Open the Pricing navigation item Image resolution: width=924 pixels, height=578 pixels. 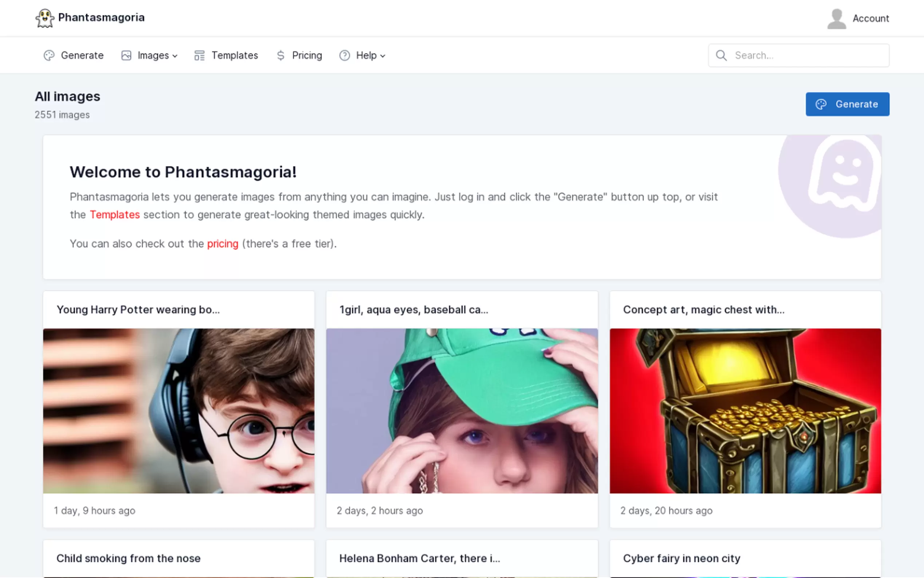[306, 55]
